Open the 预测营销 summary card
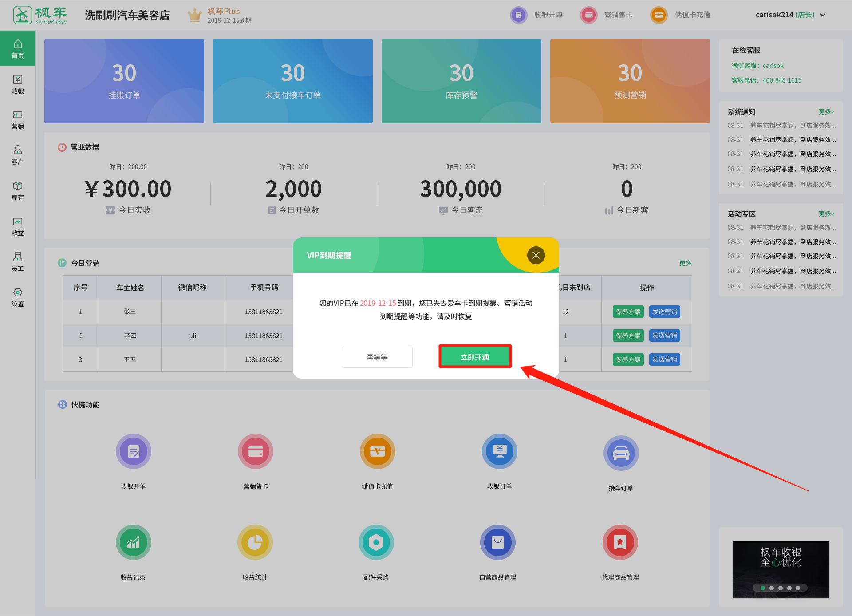Viewport: 852px width, 616px height. click(x=630, y=81)
